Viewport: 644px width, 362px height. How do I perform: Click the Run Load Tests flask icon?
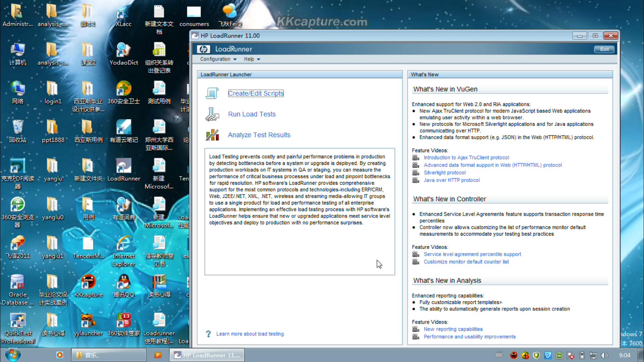212,114
